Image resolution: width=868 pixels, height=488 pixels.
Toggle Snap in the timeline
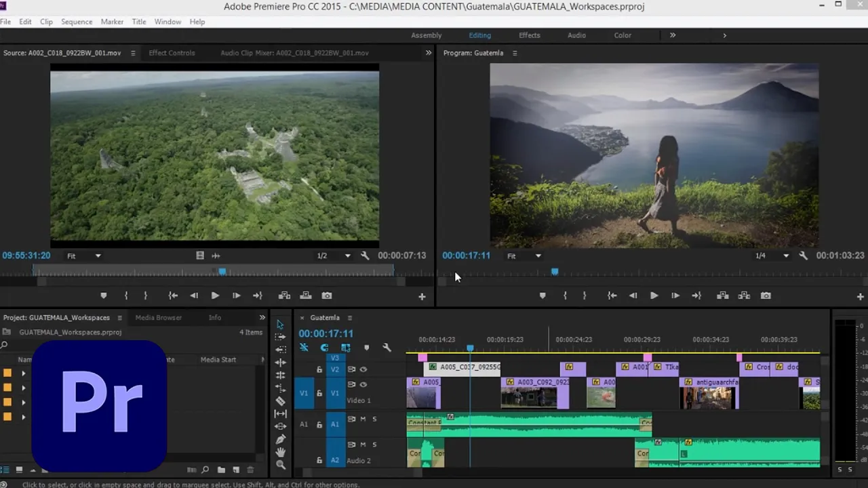(x=324, y=348)
